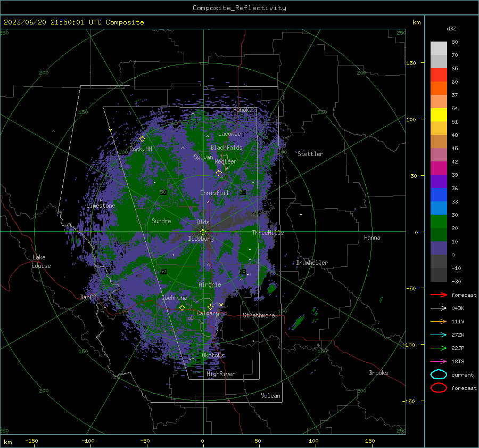Click the cyan 27ZW arrow legend icon
Image resolution: width=479 pixels, height=448 pixels.
click(x=439, y=335)
